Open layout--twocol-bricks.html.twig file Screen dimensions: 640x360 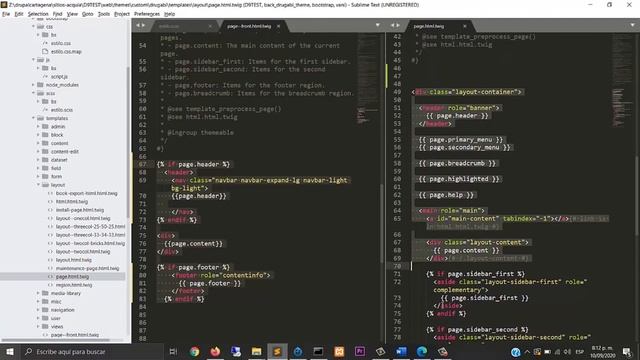tap(90, 243)
